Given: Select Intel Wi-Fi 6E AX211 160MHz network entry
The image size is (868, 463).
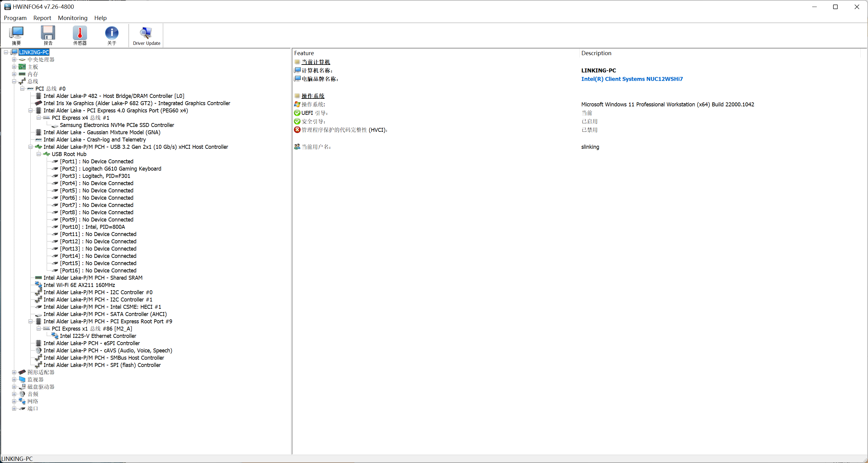Looking at the screenshot, I should 79,285.
